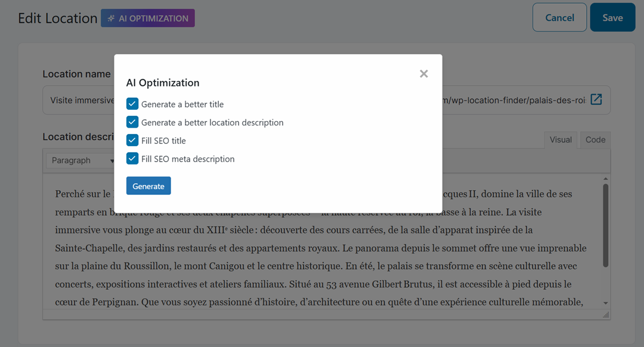The width and height of the screenshot is (644, 347).
Task: Switch to the Code tab
Action: pyautogui.click(x=595, y=140)
